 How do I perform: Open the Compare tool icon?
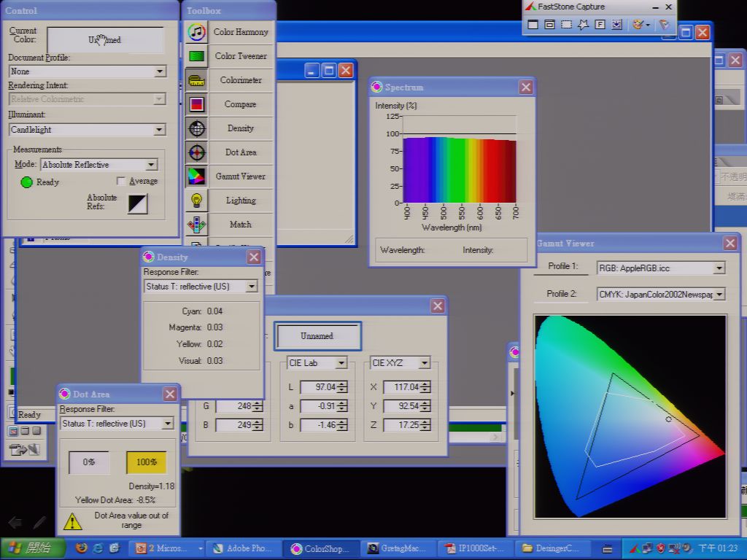(196, 104)
